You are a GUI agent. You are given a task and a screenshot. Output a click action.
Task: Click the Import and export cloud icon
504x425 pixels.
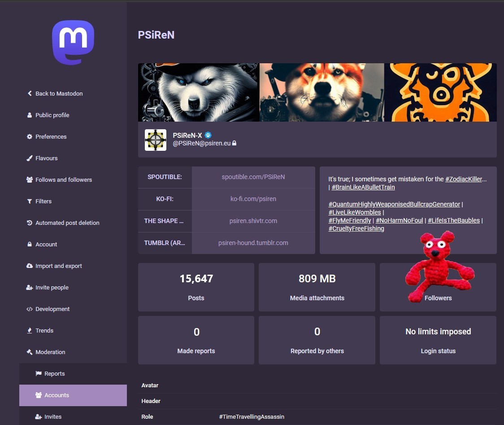(x=30, y=266)
